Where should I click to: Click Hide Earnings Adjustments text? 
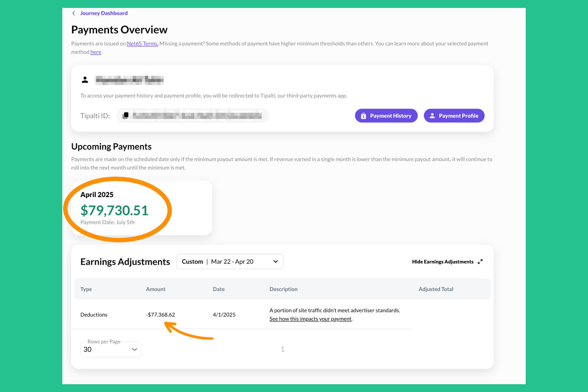pyautogui.click(x=442, y=262)
